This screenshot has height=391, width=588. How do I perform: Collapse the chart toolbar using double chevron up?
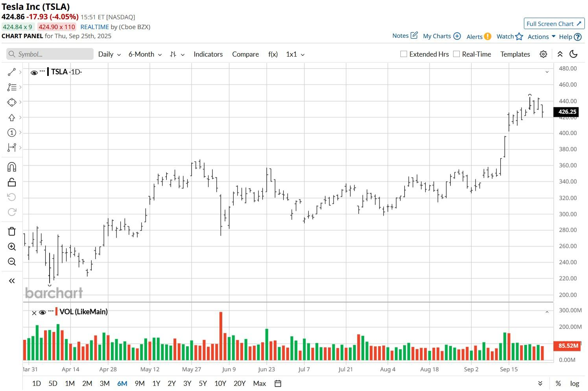click(560, 54)
